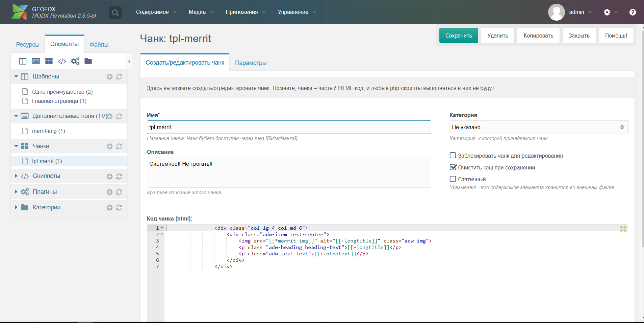This screenshot has width=644, height=323.
Task: Expand the Плагины tree node
Action: click(16, 192)
